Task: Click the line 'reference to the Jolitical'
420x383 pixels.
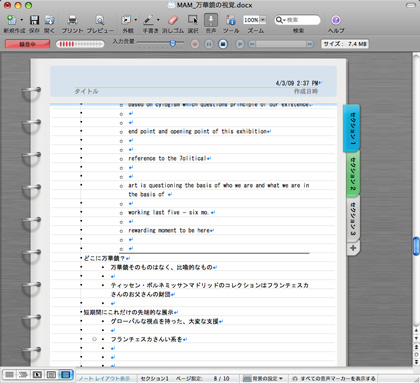Action: (167, 158)
